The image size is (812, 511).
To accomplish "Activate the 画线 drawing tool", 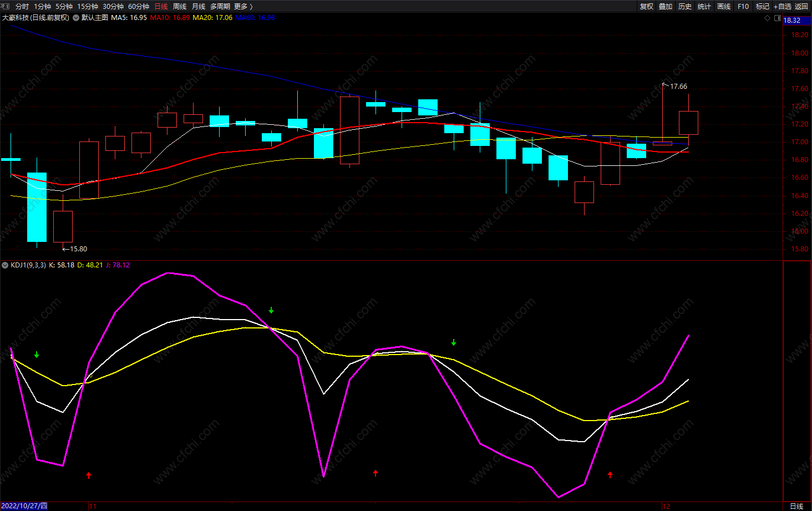I will tap(724, 6).
